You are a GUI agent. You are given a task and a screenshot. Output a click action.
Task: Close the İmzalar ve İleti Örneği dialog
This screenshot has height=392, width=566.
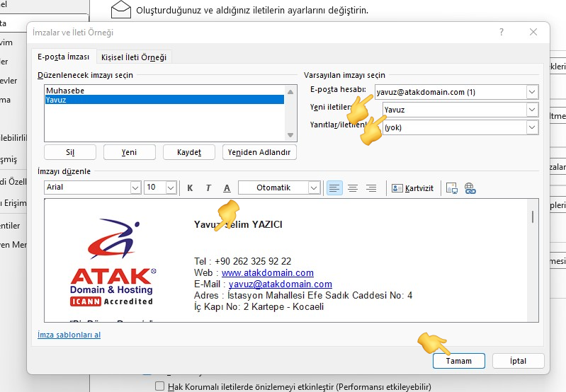coord(533,32)
